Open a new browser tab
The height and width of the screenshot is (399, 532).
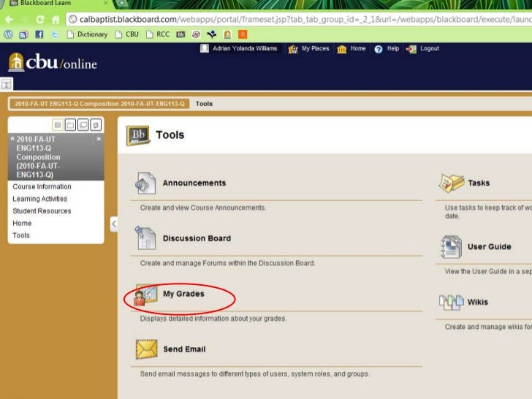pos(121,3)
